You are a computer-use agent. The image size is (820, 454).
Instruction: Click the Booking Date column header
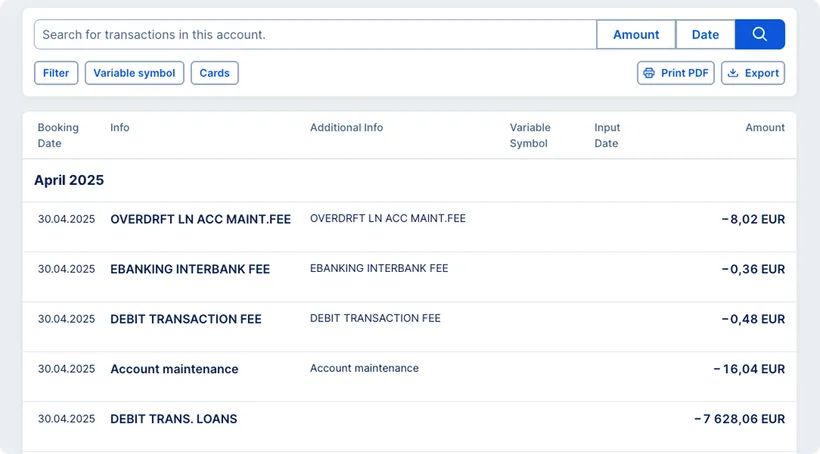tap(58, 135)
